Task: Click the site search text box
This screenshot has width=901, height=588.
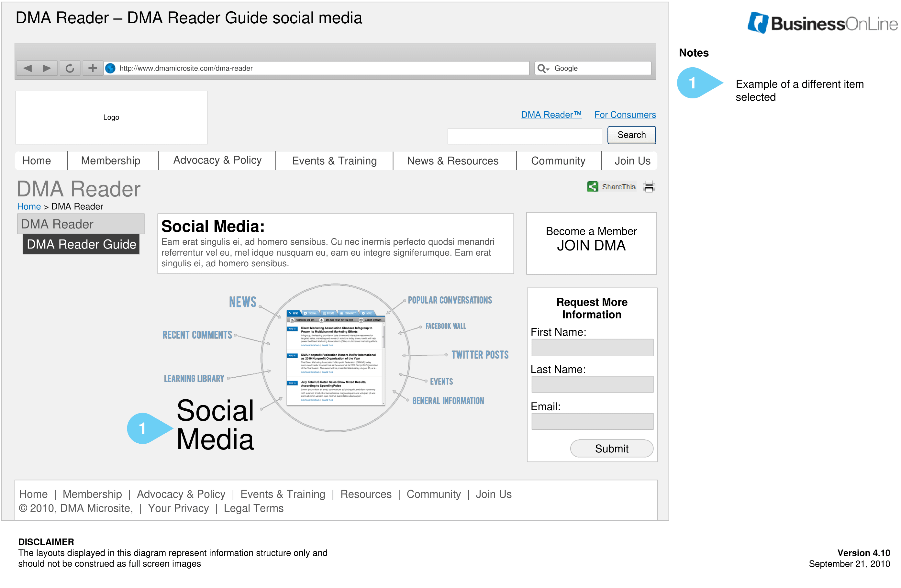Action: [x=524, y=136]
